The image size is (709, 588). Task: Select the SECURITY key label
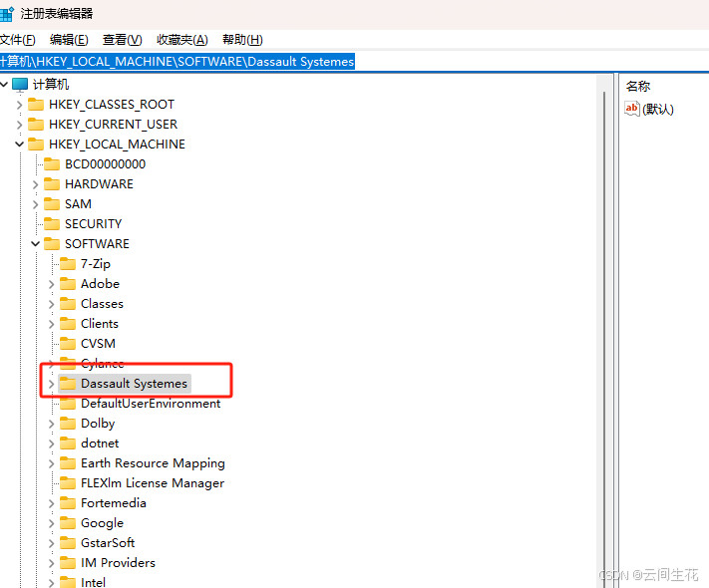[x=93, y=223]
